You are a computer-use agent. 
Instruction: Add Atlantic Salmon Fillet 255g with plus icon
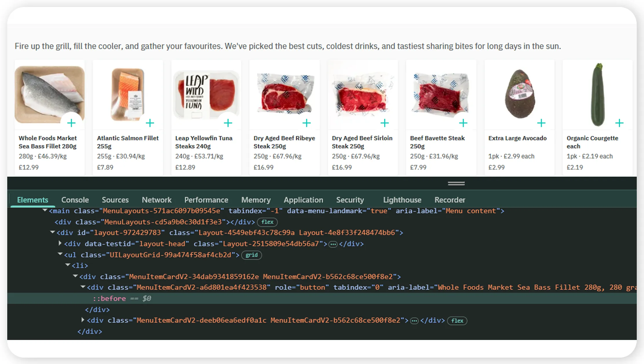pyautogui.click(x=150, y=123)
